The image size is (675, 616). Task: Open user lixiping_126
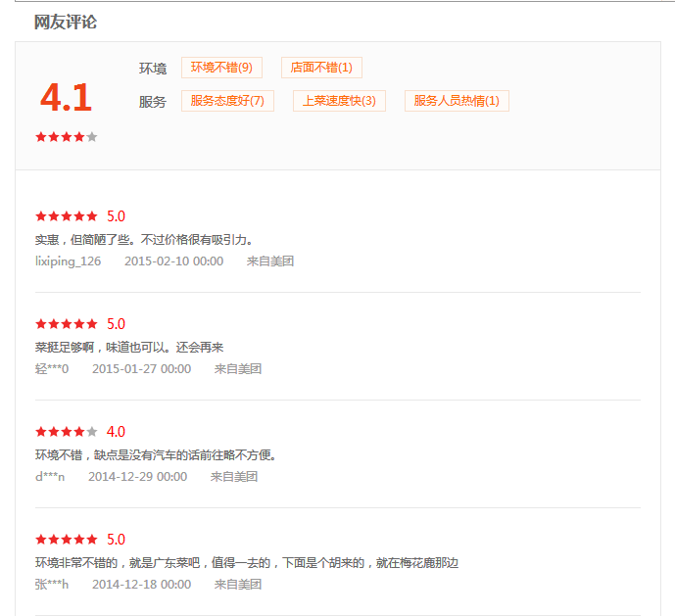(x=68, y=261)
